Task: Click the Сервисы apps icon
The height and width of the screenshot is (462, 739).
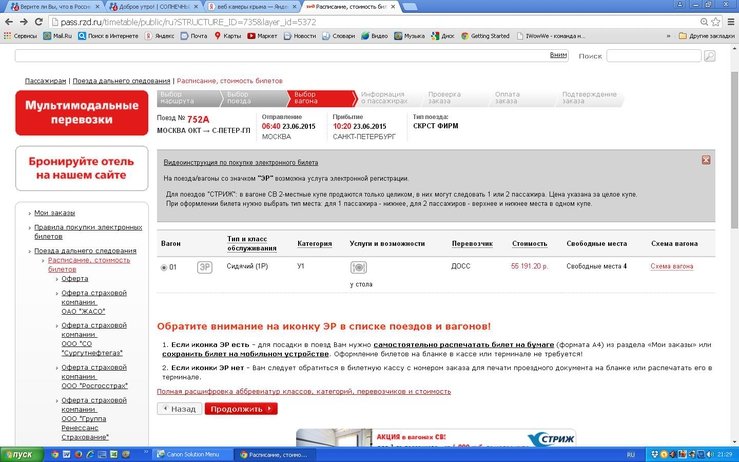Action: pos(19,36)
